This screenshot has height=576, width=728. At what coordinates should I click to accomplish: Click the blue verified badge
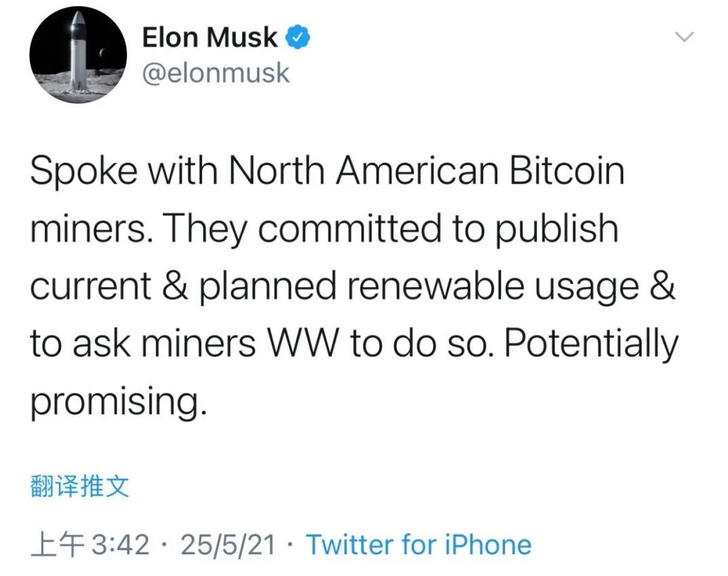click(297, 37)
